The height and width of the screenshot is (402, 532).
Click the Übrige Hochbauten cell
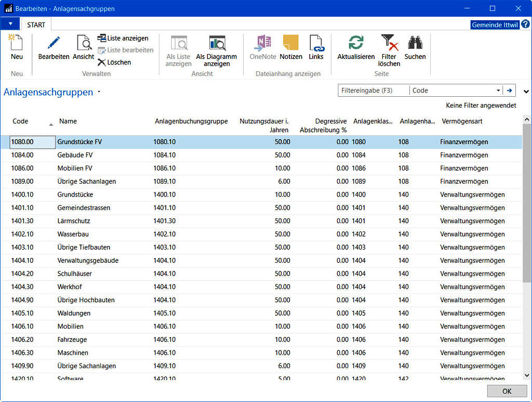86,300
